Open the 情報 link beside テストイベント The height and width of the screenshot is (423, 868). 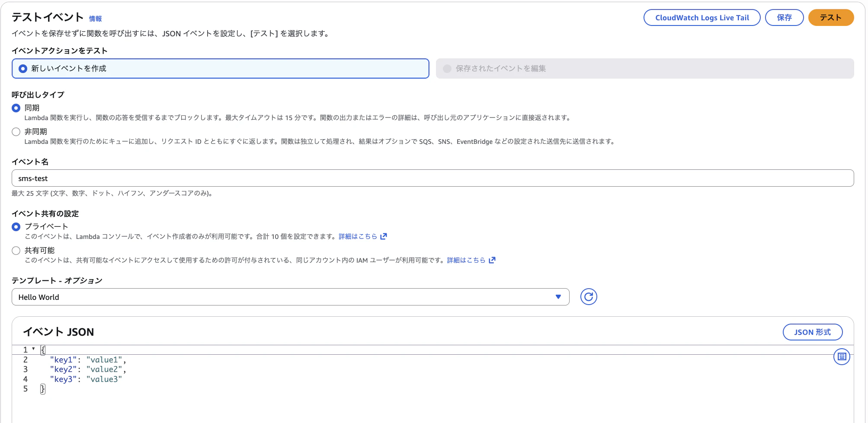96,19
